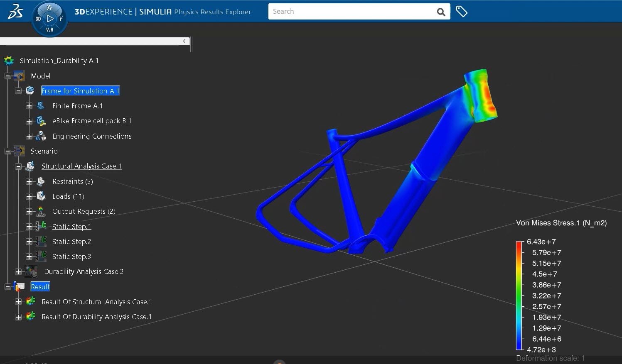The height and width of the screenshot is (364, 622).
Task: Open the tag icon next to search
Action: (462, 11)
